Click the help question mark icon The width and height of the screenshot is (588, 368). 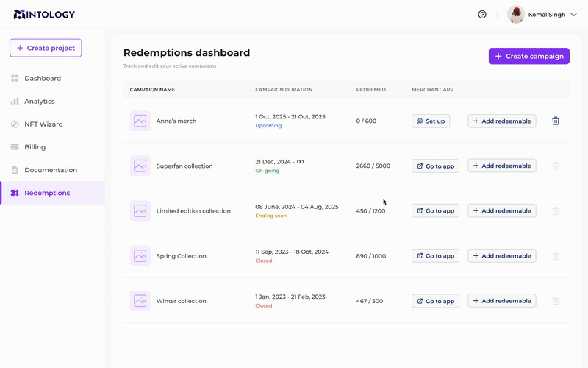(x=482, y=14)
